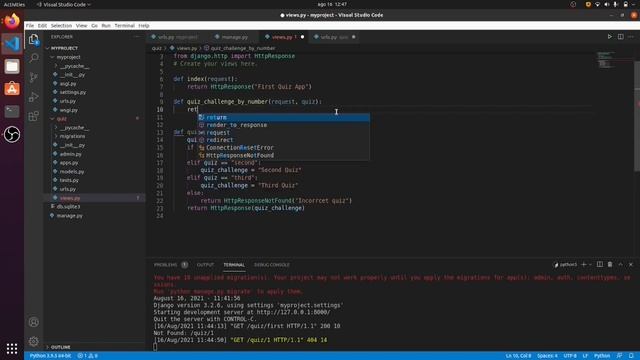Open the View menu
This screenshot has width=640, height=360.
pyautogui.click(x=82, y=25)
